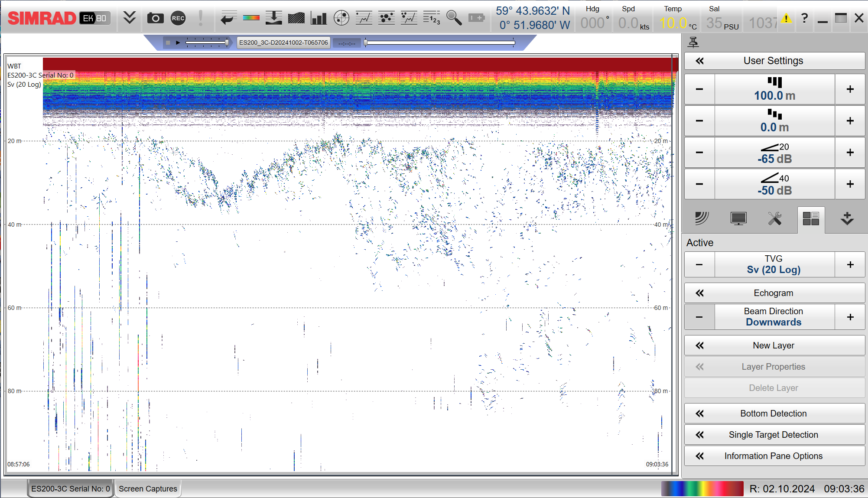Open the numerical view 123 icon

[431, 18]
